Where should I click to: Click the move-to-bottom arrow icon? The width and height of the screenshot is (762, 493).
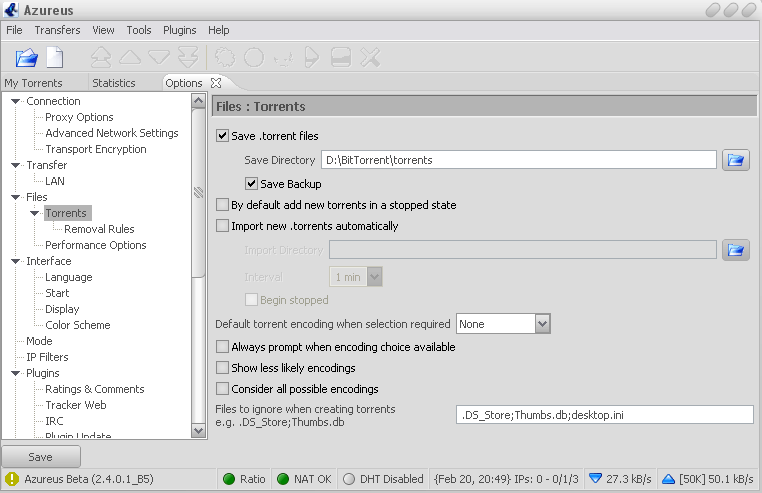click(188, 57)
